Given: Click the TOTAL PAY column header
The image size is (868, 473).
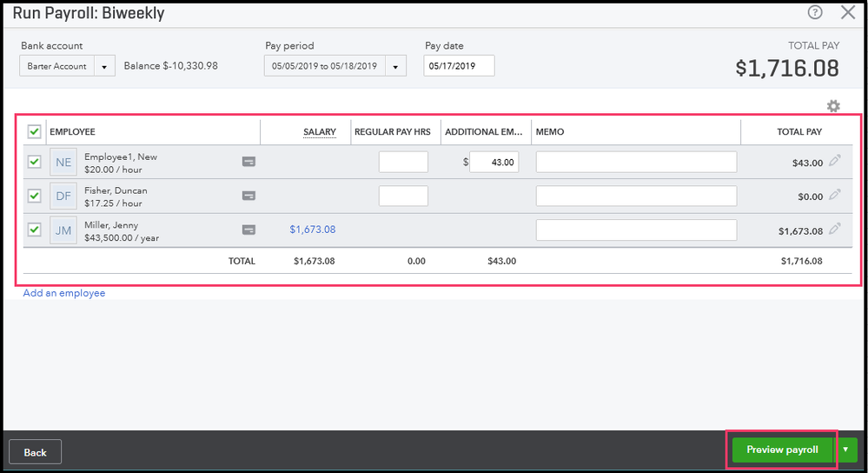Looking at the screenshot, I should [799, 132].
